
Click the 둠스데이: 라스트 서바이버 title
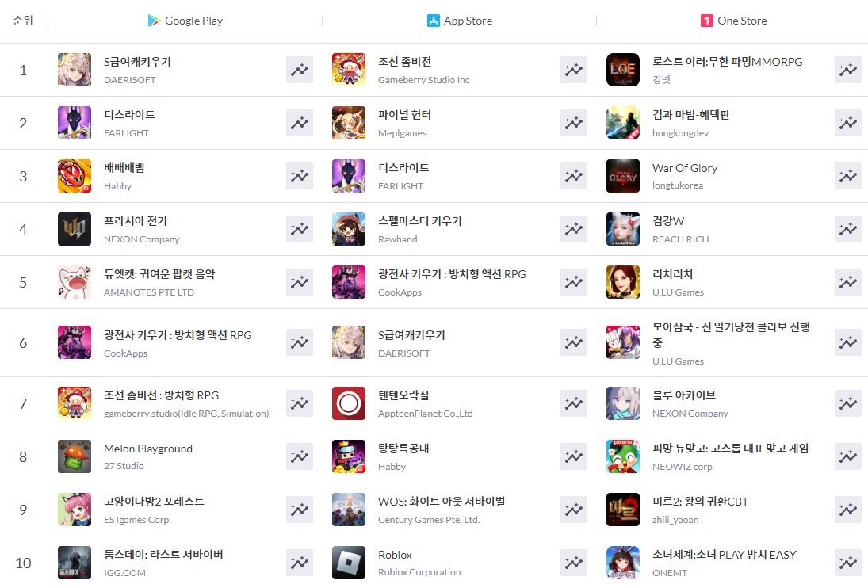pos(163,554)
